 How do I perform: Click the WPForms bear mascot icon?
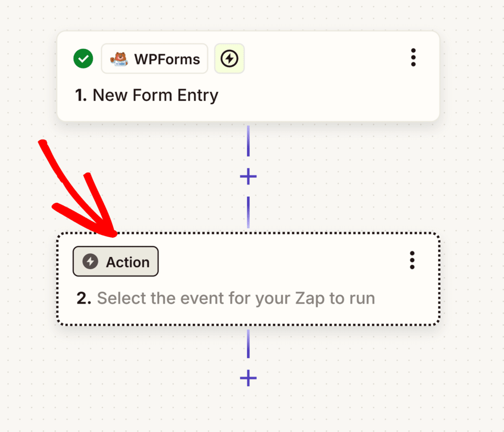(x=119, y=59)
